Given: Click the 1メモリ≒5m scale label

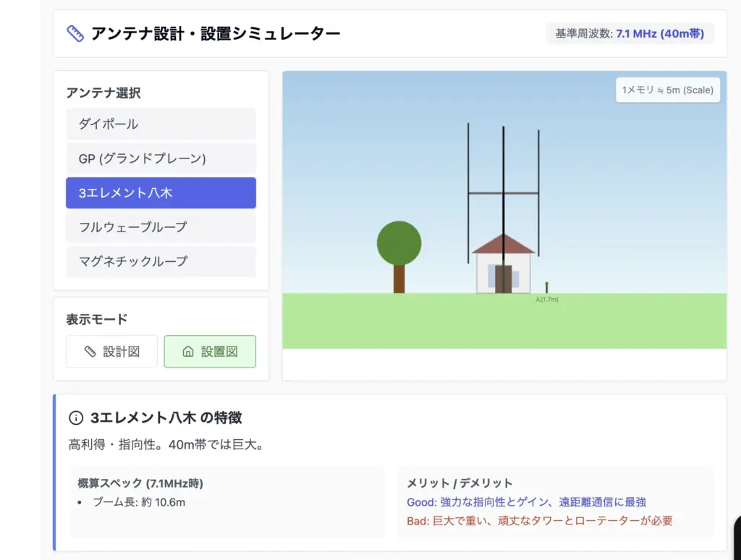Looking at the screenshot, I should (667, 90).
